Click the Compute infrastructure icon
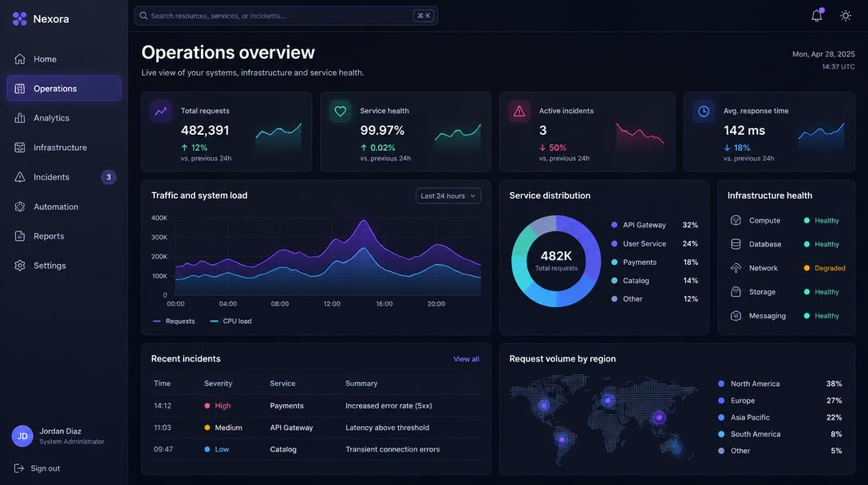868x485 pixels. (x=736, y=220)
